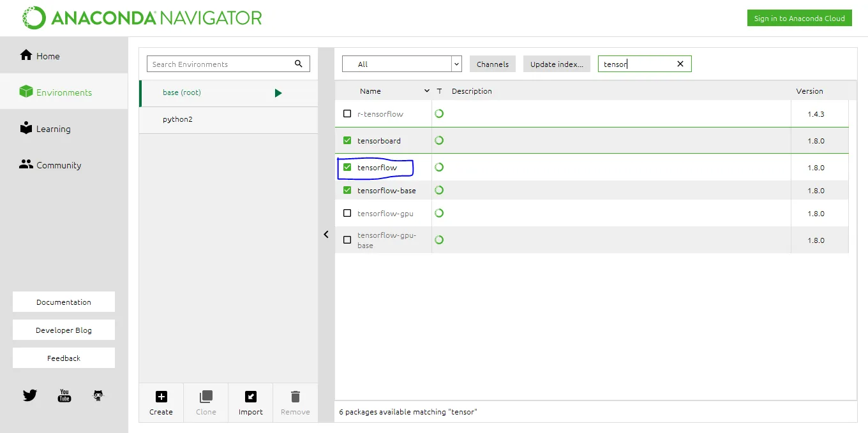Click version 1.4.3 of r-tensorflow
The width and height of the screenshot is (868, 433).
pos(816,114)
